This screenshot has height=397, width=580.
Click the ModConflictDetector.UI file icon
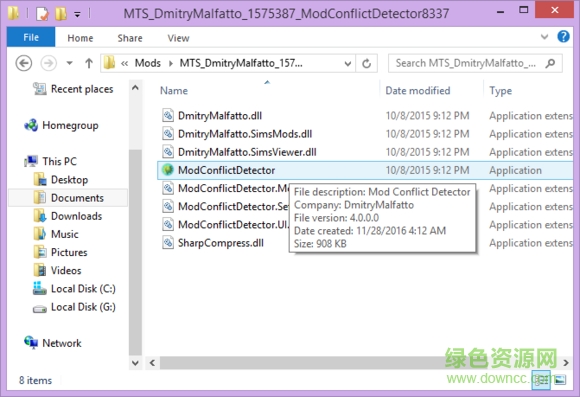pos(168,225)
